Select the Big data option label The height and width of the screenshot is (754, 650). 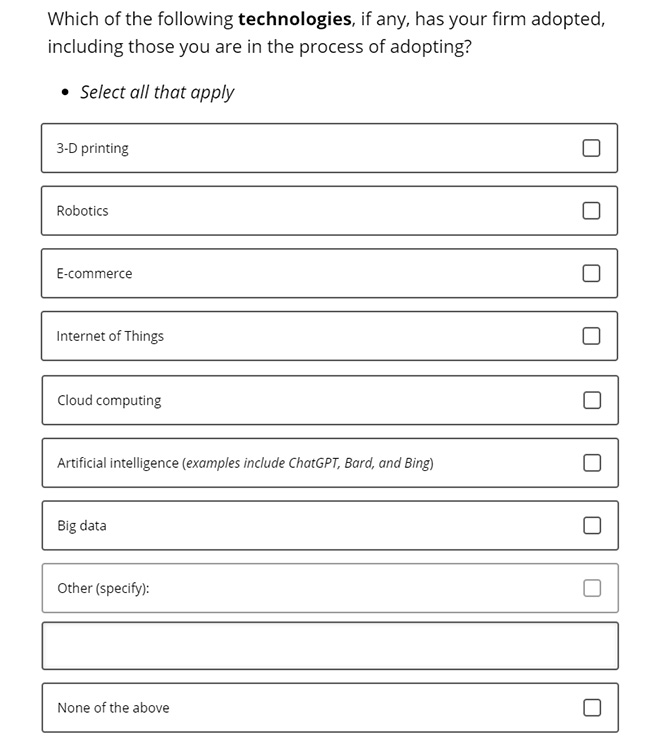point(82,526)
